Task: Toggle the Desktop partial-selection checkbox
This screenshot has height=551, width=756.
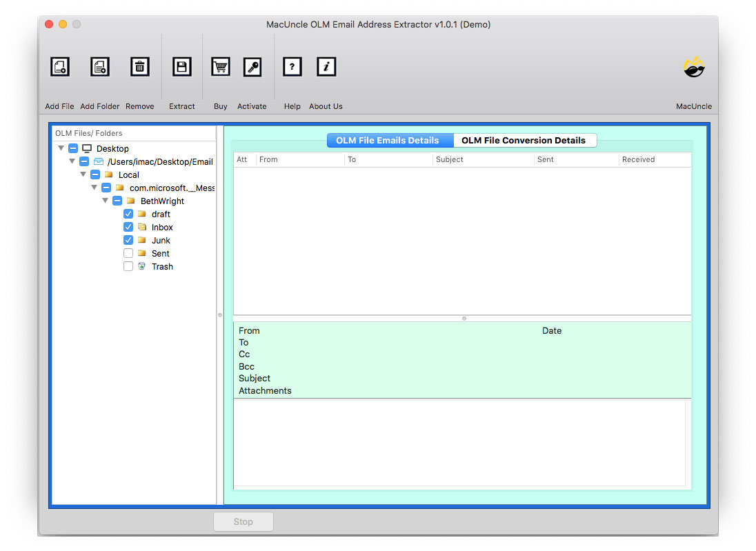Action: (73, 148)
